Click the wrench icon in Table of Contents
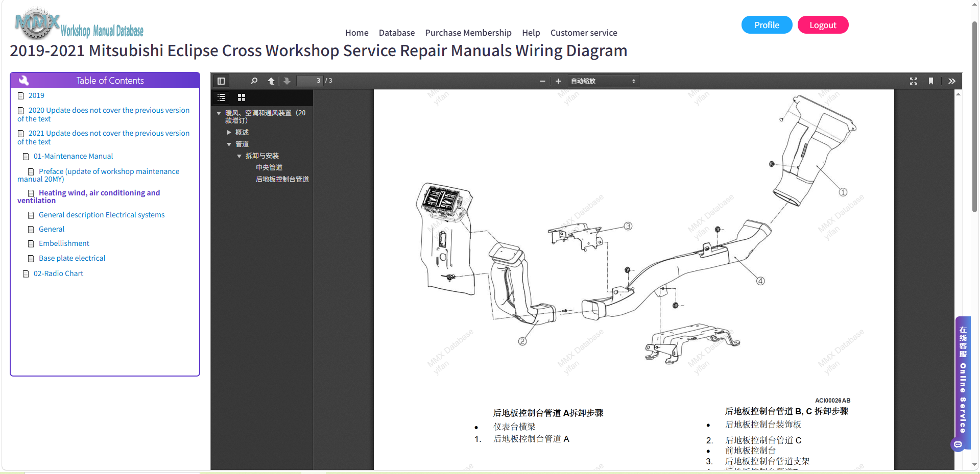Image resolution: width=980 pixels, height=474 pixels. tap(23, 80)
